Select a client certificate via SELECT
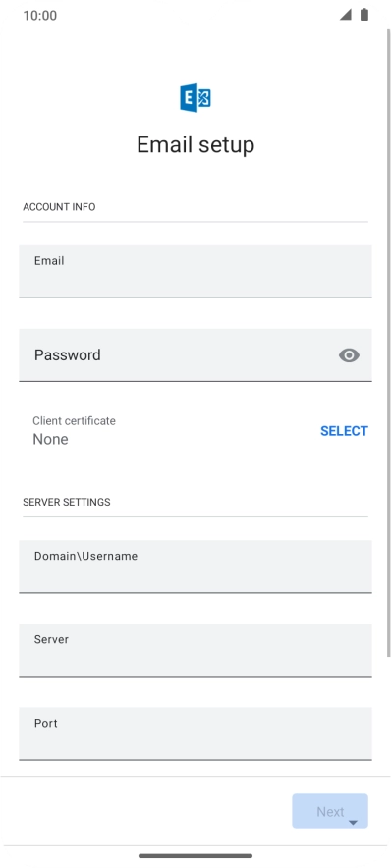Viewport: 391px width, 868px height. (x=344, y=431)
